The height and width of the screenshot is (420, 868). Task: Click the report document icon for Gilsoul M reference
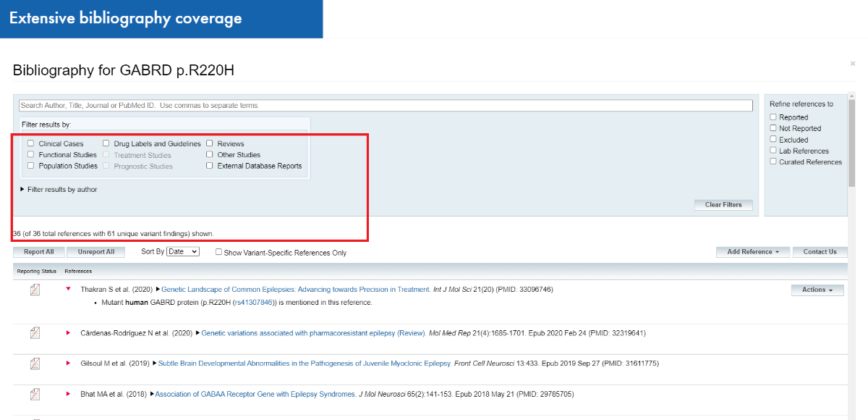[x=35, y=364]
